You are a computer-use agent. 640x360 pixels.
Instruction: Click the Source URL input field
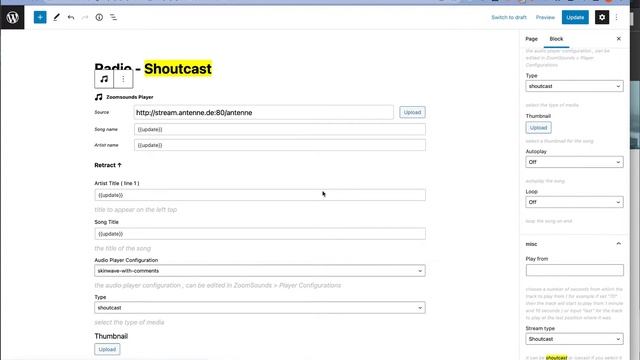264,113
